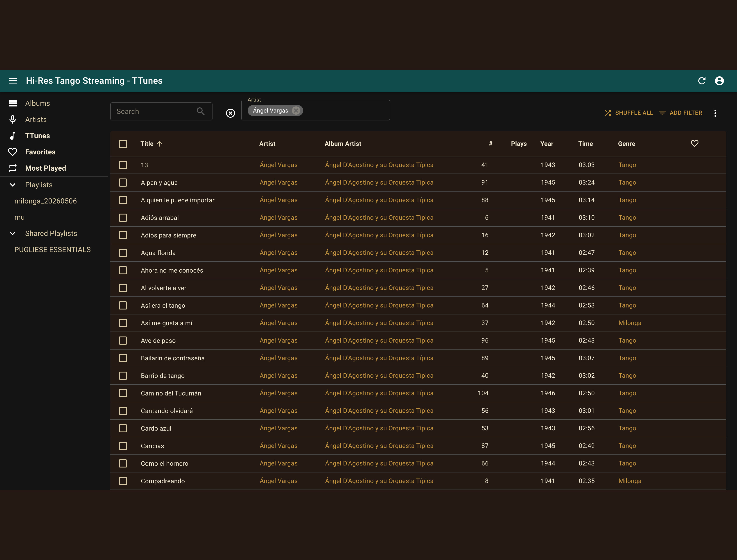Click the search magnifier icon
This screenshot has height=560, width=737.
200,111
